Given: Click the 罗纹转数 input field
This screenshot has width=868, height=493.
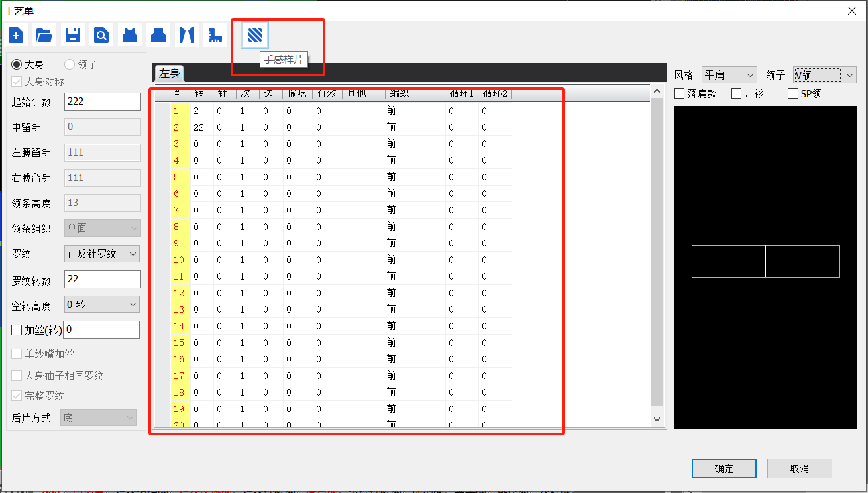Looking at the screenshot, I should [x=103, y=279].
